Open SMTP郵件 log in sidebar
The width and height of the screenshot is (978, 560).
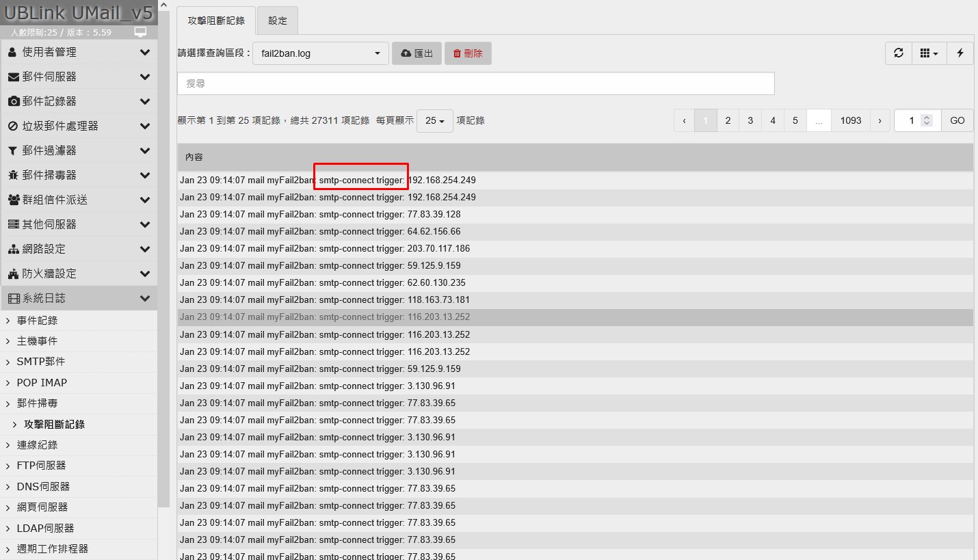pos(41,362)
